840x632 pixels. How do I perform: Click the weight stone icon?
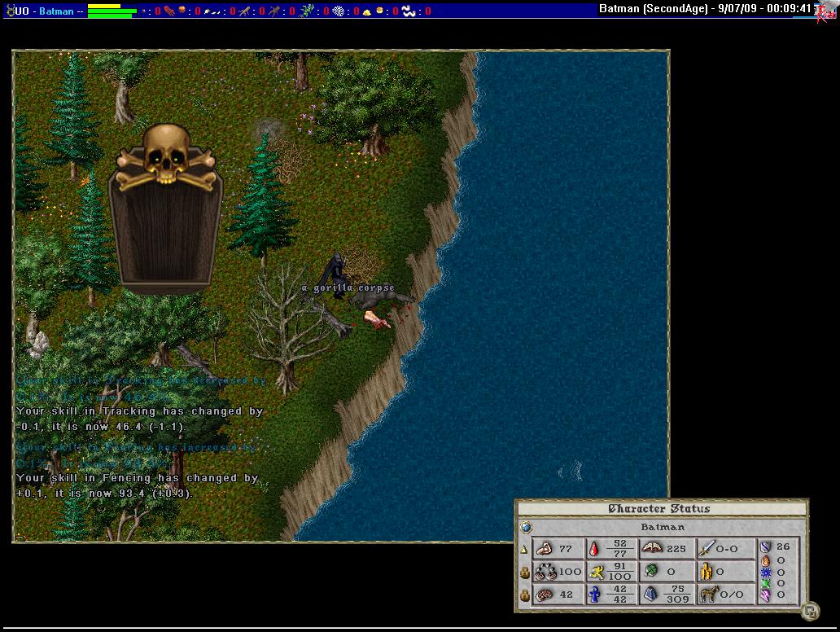coord(651,595)
